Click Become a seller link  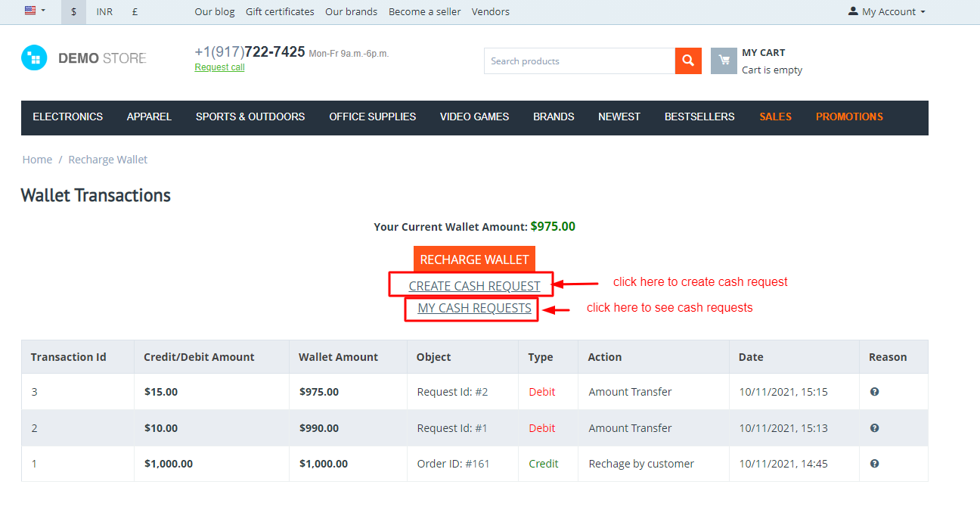click(425, 11)
